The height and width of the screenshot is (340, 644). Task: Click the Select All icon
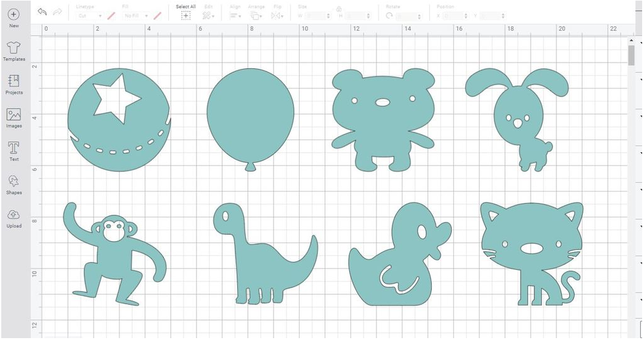186,16
